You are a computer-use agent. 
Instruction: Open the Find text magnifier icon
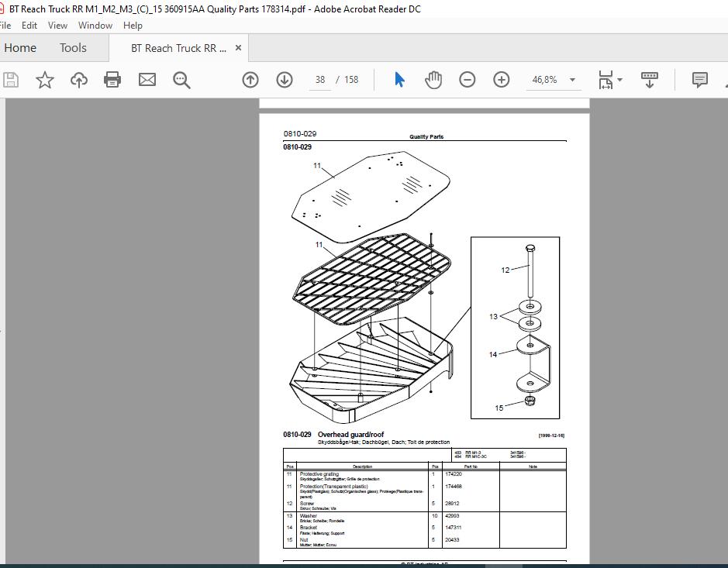tap(181, 80)
